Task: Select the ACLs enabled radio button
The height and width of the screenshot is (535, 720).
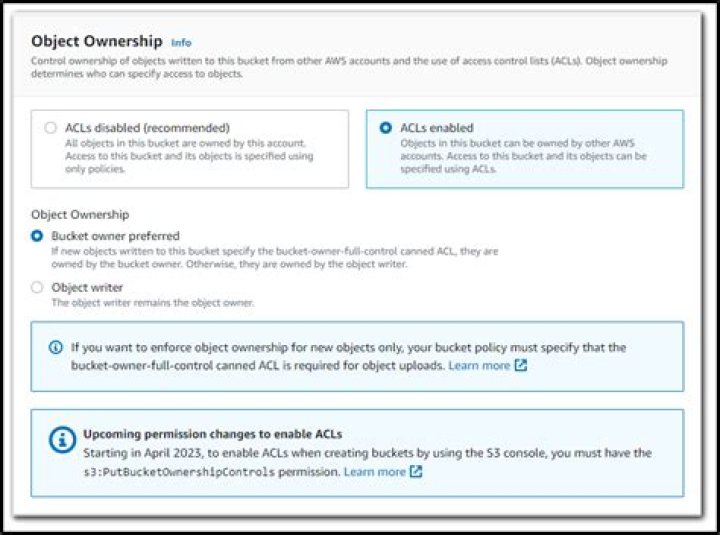Action: 386,128
